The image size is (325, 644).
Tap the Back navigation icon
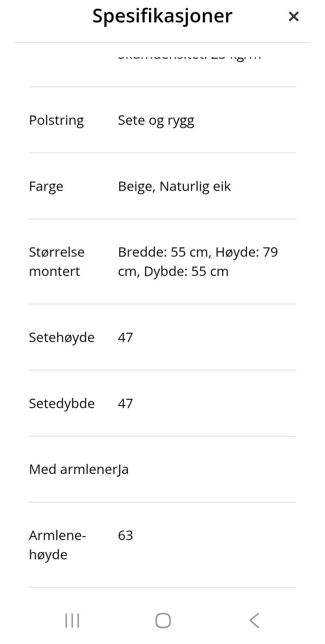[x=254, y=620]
